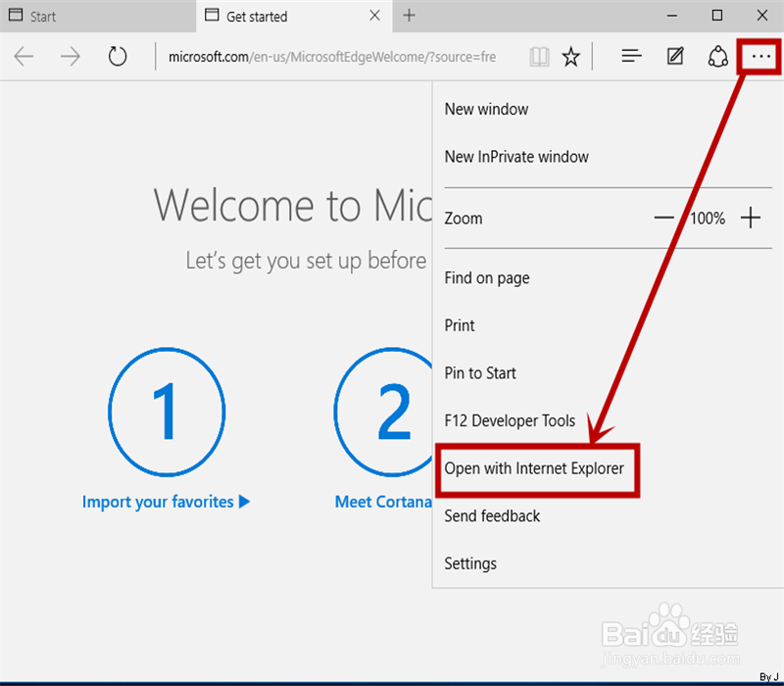Image resolution: width=784 pixels, height=686 pixels.
Task: Open the Share icon
Action: point(718,57)
